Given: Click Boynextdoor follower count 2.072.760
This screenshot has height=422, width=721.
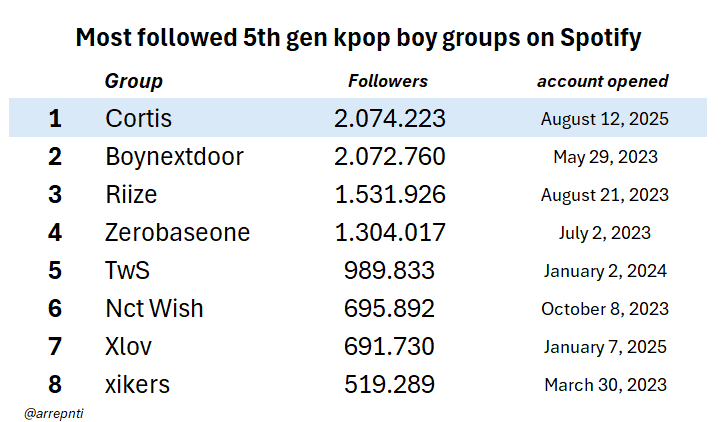Looking at the screenshot, I should [389, 157].
